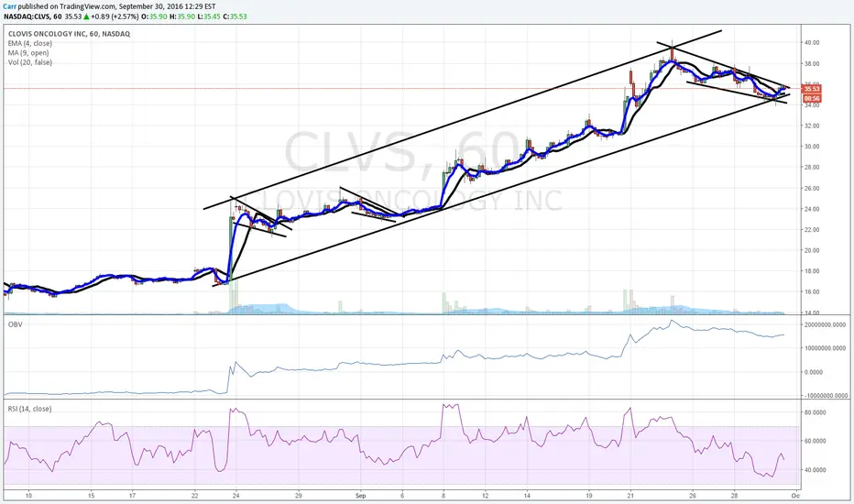This screenshot has width=854, height=504.
Task: Click the 40.00 price axis label
Action: click(812, 42)
